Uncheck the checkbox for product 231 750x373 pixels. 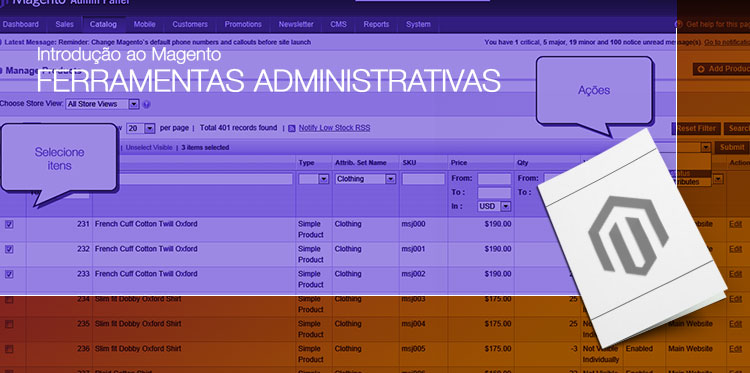click(9, 224)
